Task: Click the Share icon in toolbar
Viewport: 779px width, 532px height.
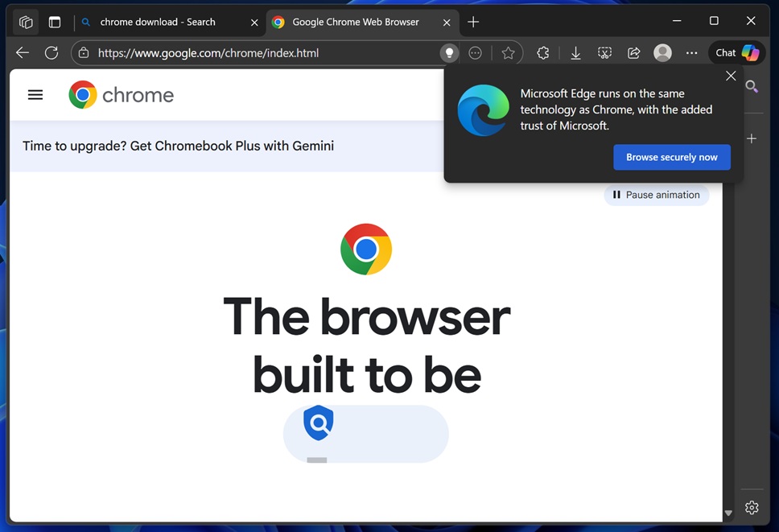Action: (633, 53)
